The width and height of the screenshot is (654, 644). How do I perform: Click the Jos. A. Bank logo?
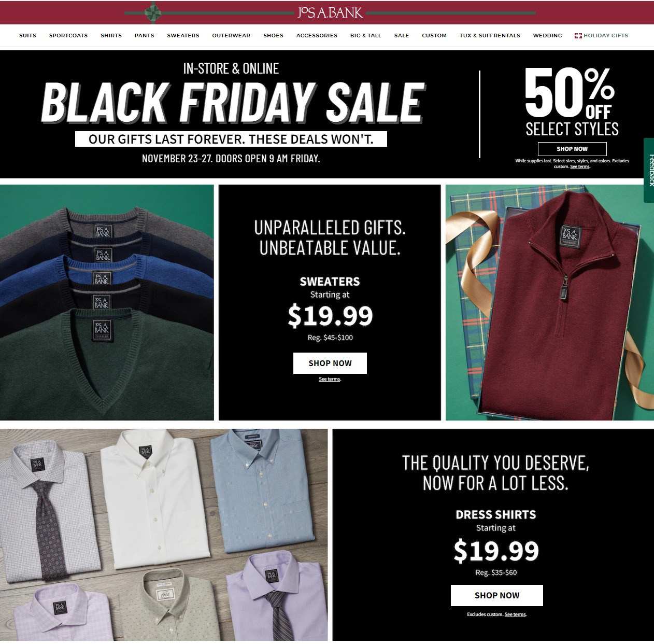coord(330,12)
